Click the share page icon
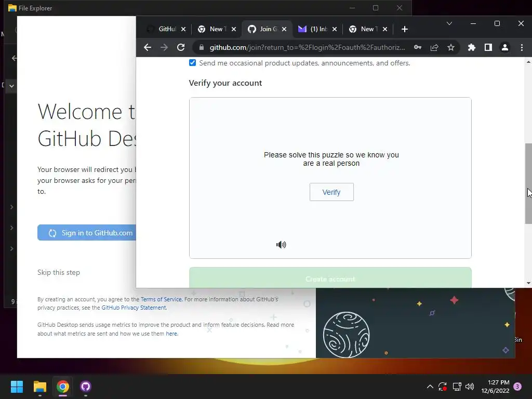 pos(434,47)
